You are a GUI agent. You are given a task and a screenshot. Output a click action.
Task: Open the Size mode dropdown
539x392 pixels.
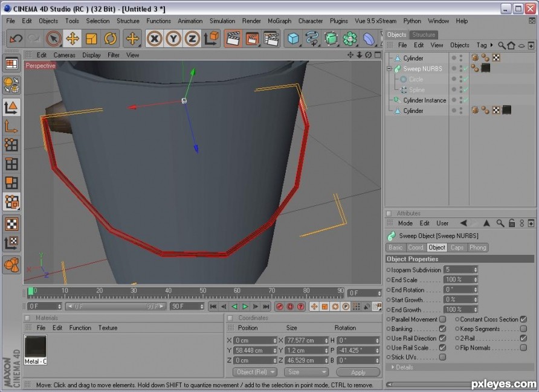tap(306, 372)
